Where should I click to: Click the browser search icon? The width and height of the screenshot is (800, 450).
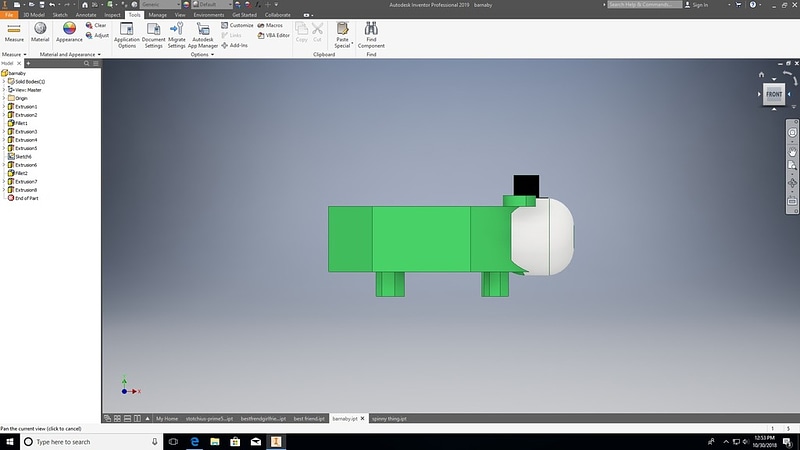(x=86, y=63)
